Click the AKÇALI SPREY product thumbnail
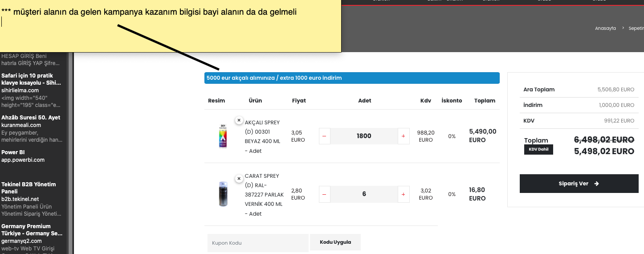This screenshot has width=644, height=254. [223, 136]
